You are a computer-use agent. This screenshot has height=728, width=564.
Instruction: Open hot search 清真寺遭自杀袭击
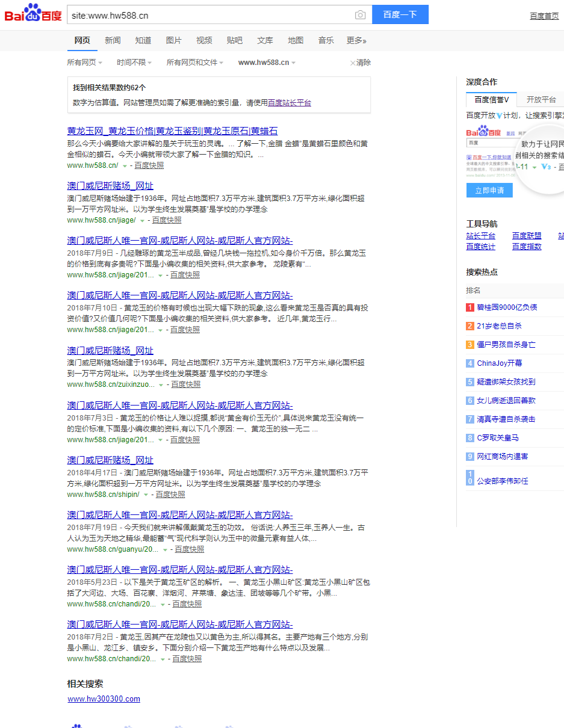pos(506,419)
